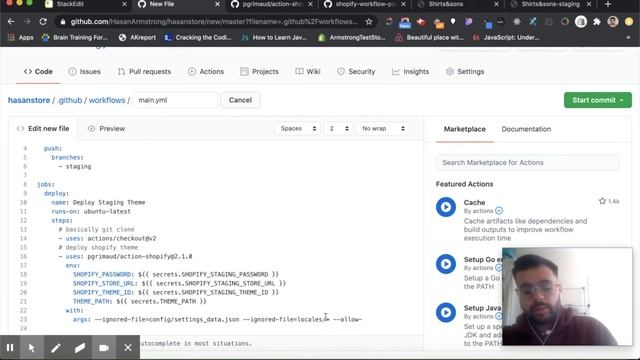This screenshot has width=640, height=360.
Task: Cancel creating the new file
Action: 240,100
